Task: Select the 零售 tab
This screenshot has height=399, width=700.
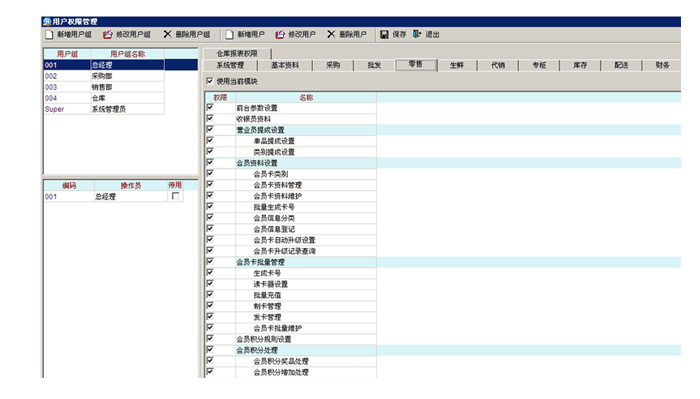Action: coord(416,64)
